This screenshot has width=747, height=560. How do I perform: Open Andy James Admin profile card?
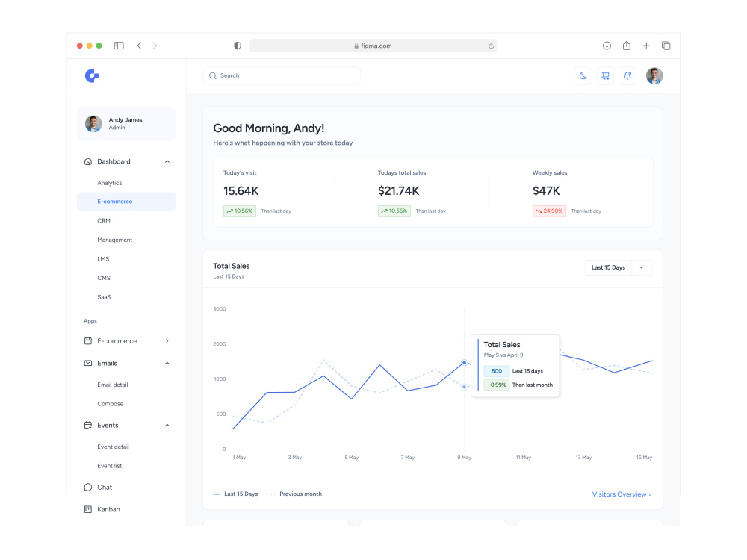pyautogui.click(x=126, y=124)
